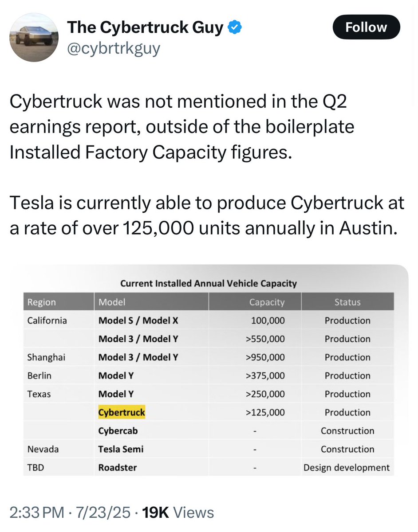This screenshot has width=418, height=532.
Task: Click the Tesla Semi row entry
Action: click(121, 449)
